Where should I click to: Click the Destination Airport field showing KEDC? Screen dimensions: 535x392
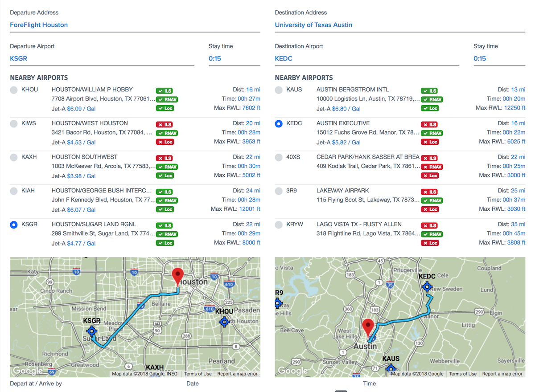[x=367, y=59]
